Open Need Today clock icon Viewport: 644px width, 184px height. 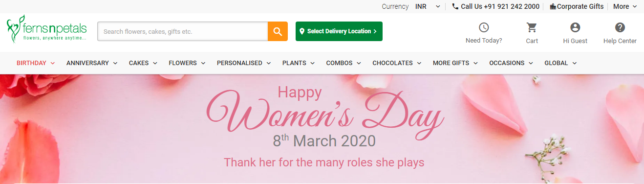484,27
